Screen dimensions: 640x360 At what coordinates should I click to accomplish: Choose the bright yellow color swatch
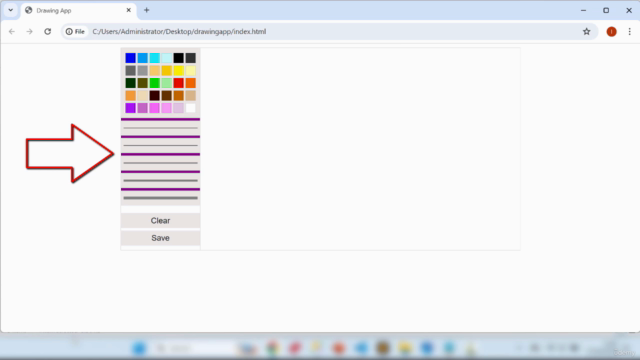pyautogui.click(x=178, y=71)
